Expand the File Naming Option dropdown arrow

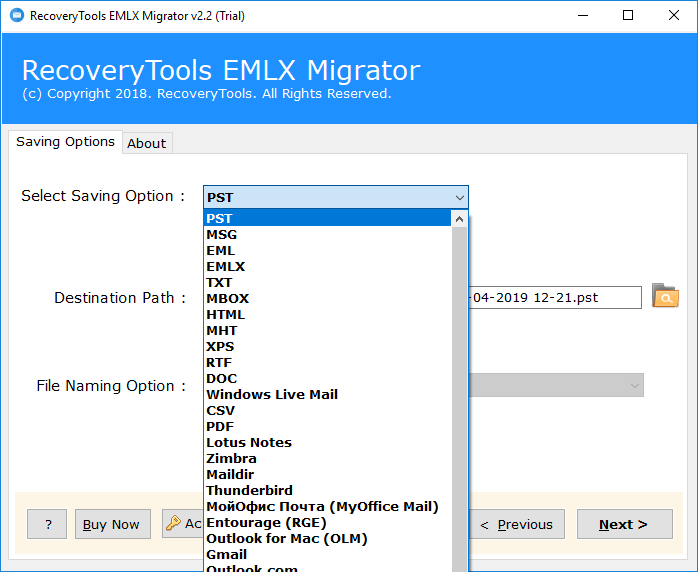tap(635, 385)
